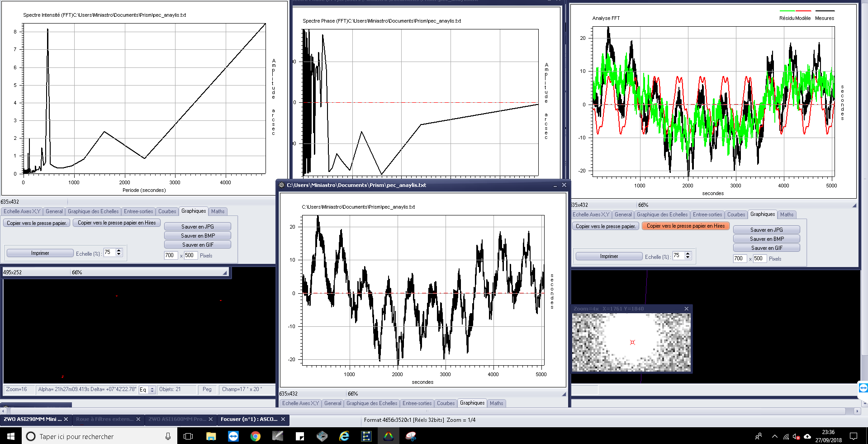The image size is (868, 444).
Task: Open Maths tab in right panel
Action: tap(787, 215)
